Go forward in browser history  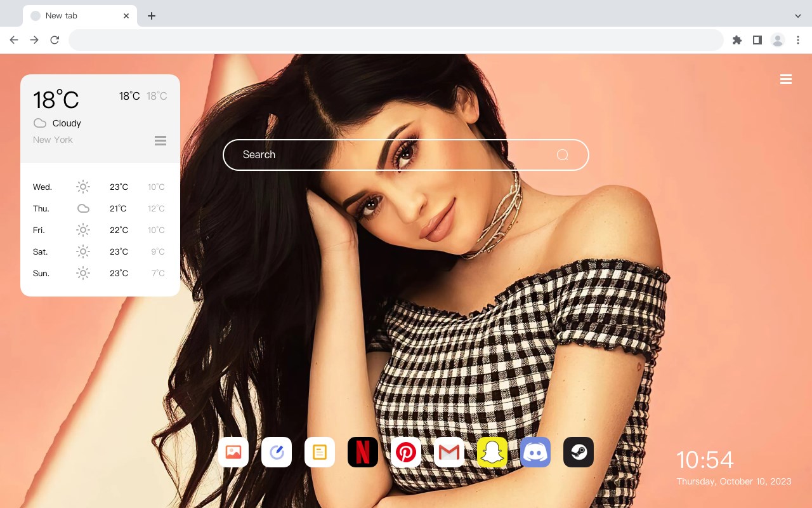pyautogui.click(x=34, y=40)
